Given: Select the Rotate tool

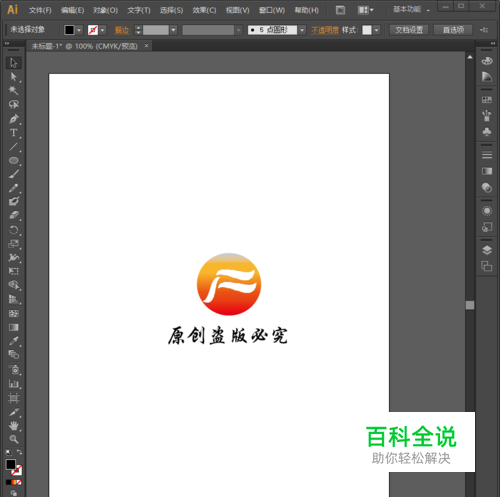Looking at the screenshot, I should (14, 230).
